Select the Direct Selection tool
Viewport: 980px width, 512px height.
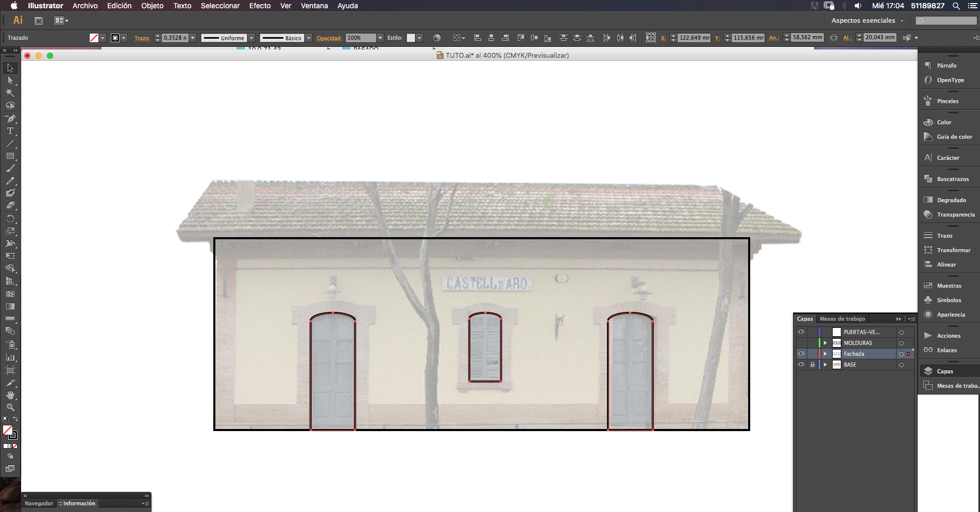pyautogui.click(x=10, y=80)
